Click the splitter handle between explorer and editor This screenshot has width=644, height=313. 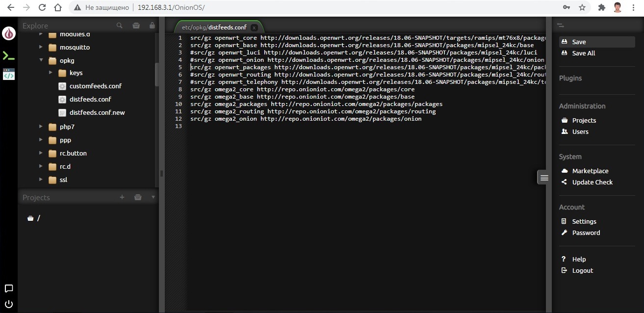161,173
